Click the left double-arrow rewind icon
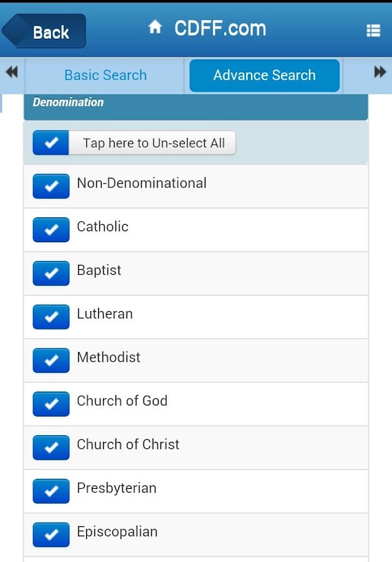The image size is (392, 562). pyautogui.click(x=12, y=72)
